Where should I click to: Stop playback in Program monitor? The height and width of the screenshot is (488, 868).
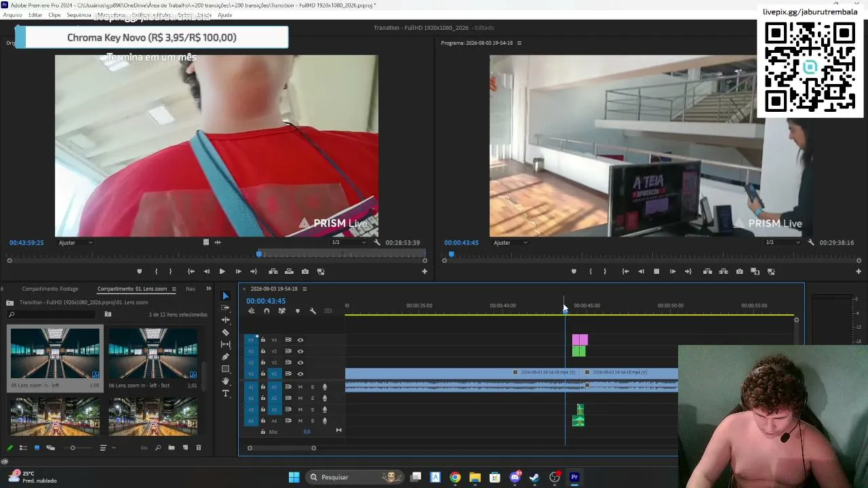656,272
